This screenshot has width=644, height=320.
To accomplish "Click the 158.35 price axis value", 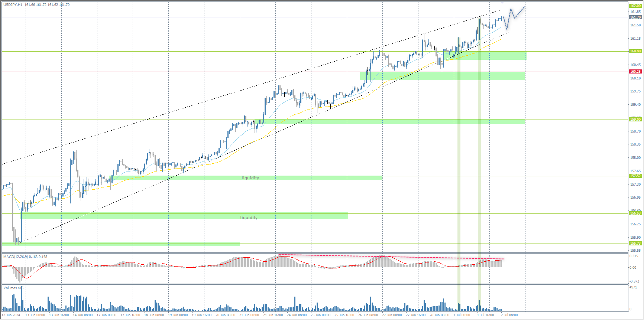I will pos(635,144).
